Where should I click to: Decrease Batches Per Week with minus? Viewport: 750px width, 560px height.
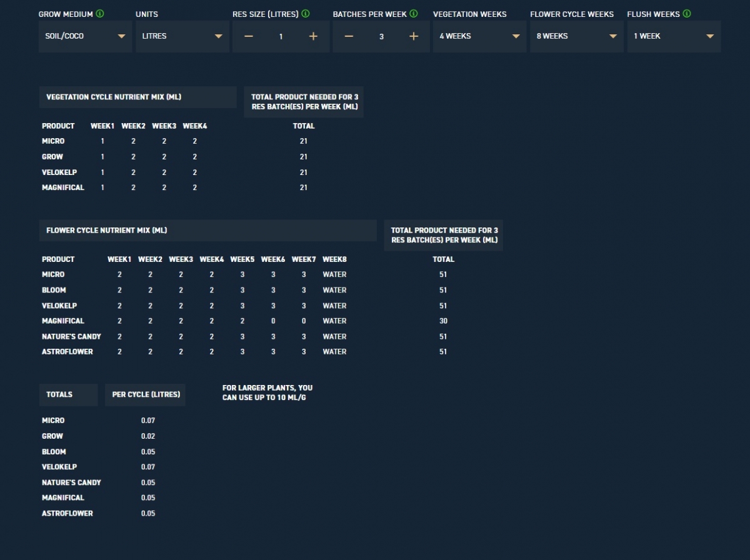(349, 36)
